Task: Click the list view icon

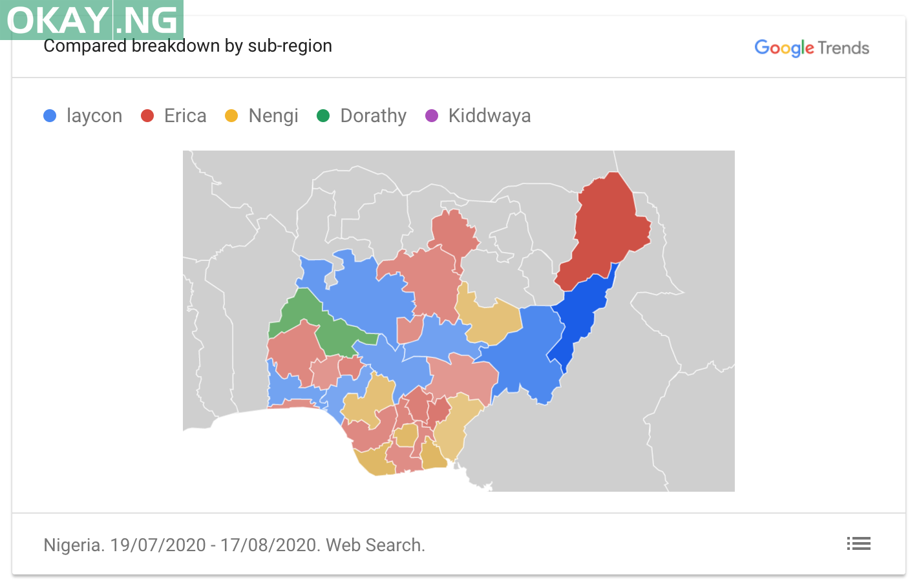Action: (858, 544)
